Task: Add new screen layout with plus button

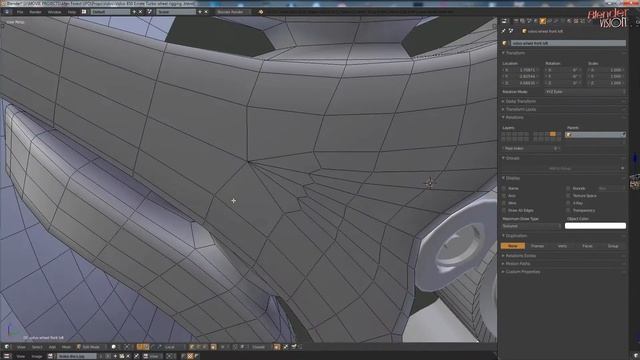Action: tap(134, 12)
